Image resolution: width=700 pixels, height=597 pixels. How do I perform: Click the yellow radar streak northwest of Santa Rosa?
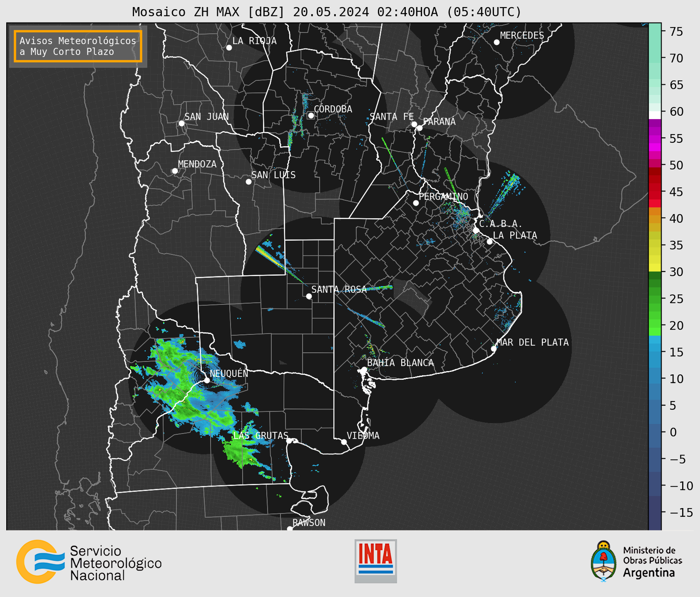269,257
